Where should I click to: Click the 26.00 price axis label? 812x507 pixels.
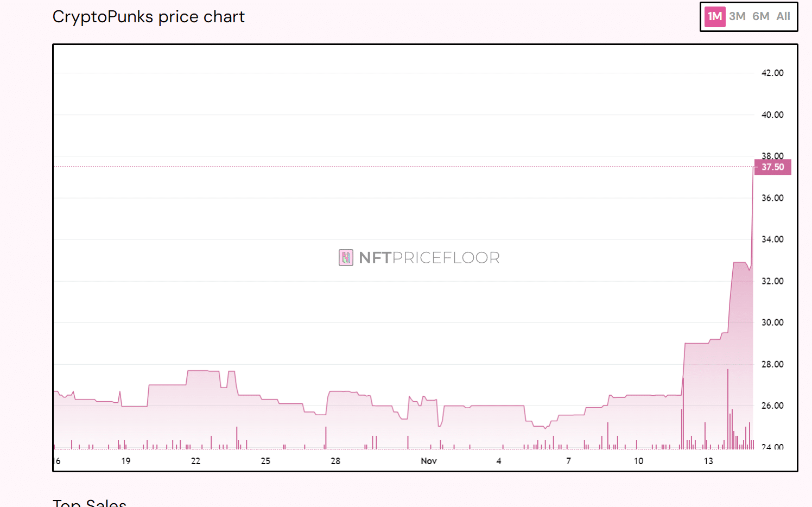pyautogui.click(x=772, y=405)
